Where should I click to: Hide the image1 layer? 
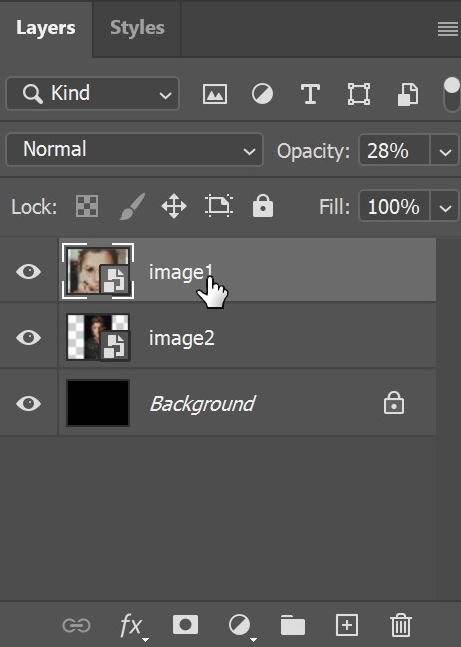[x=28, y=272]
